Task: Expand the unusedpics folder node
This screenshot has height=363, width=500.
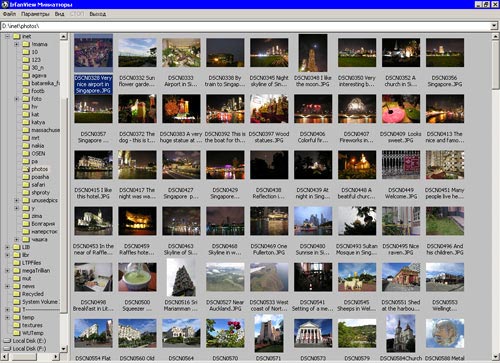Action: [16, 200]
